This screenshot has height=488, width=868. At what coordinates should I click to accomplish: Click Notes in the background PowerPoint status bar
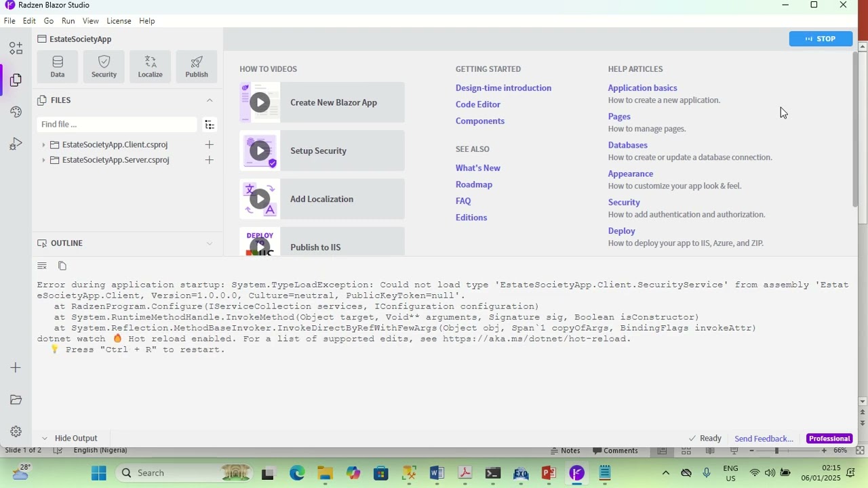(565, 451)
